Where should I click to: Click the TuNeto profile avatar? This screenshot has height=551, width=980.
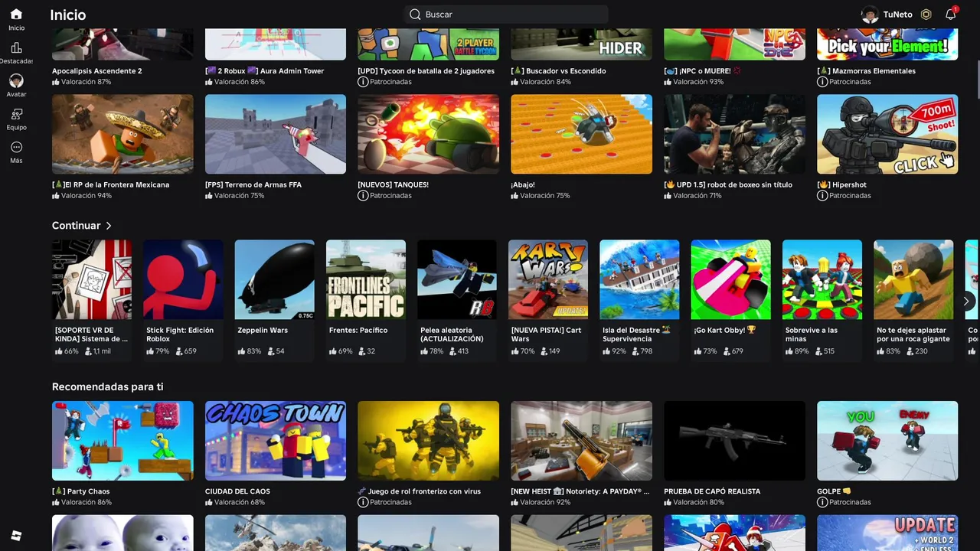point(870,15)
